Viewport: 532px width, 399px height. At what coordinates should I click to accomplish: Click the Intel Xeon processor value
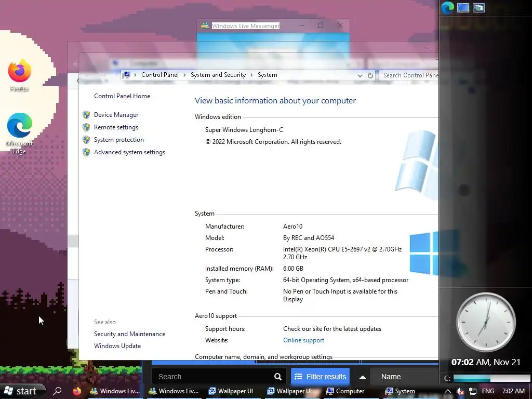click(342, 253)
